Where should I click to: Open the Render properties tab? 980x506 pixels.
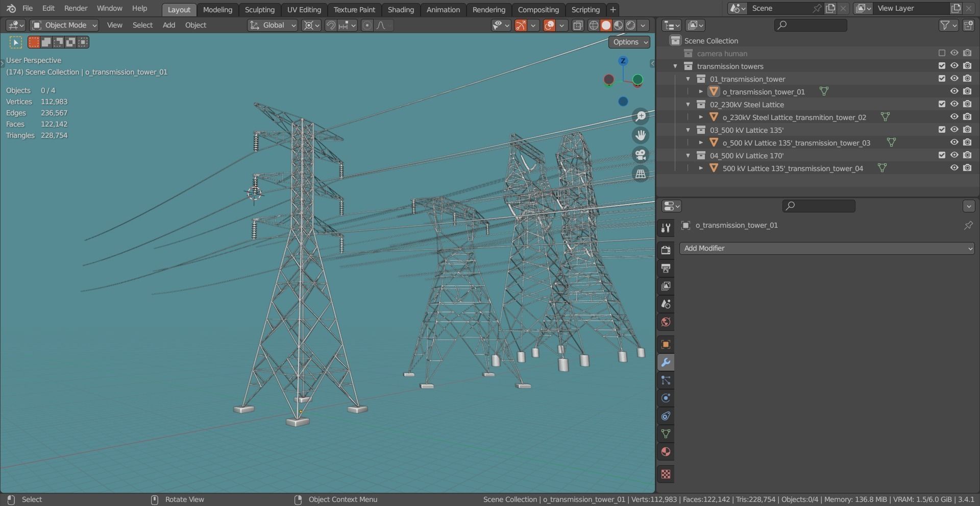(x=666, y=250)
